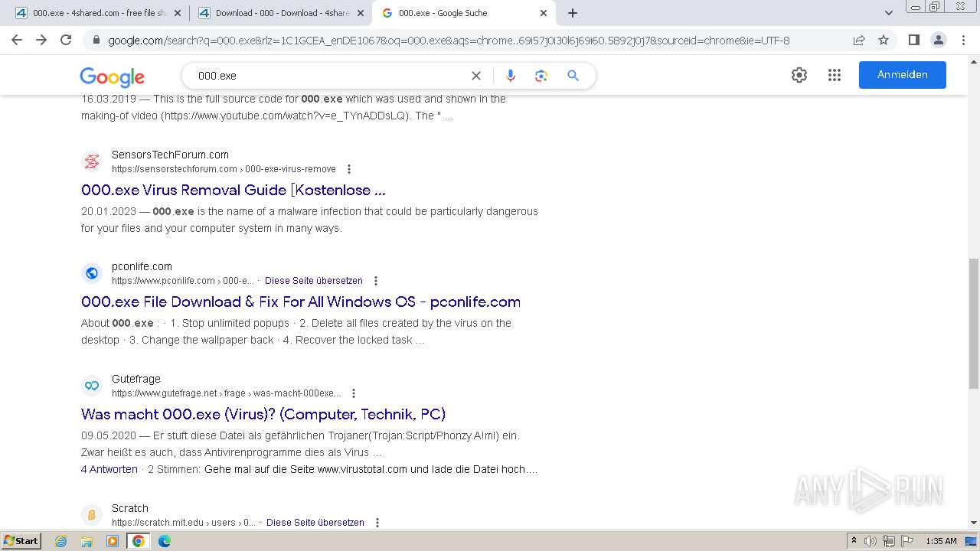
Task: Switch to the Download - 000 4shared tab
Action: (281, 13)
